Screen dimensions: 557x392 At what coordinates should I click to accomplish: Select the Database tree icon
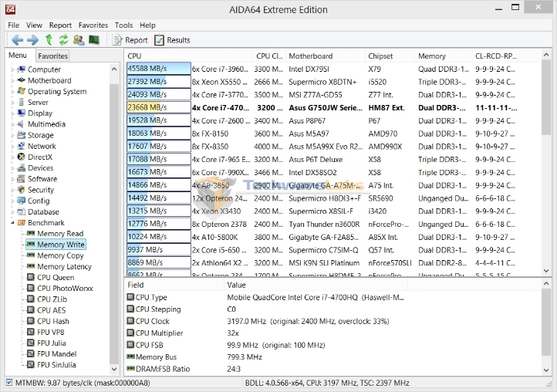tap(22, 211)
